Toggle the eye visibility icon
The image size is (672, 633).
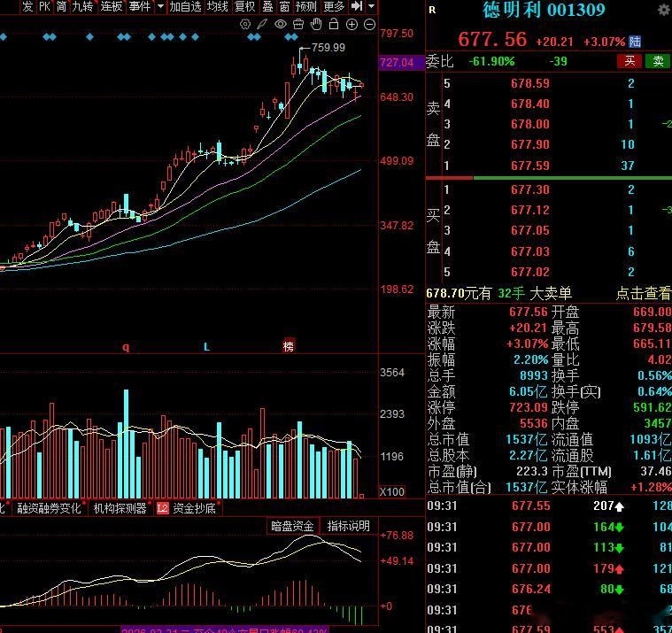[x=281, y=25]
